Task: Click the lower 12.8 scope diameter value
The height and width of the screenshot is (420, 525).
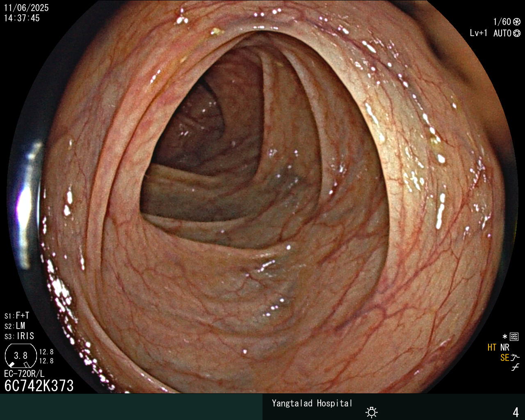Action: pyautogui.click(x=46, y=361)
